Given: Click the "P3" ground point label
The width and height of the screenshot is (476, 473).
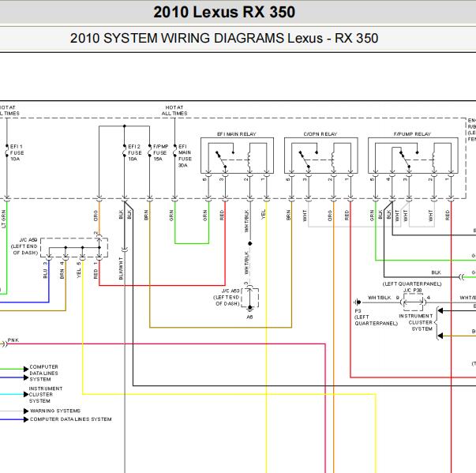Looking at the screenshot, I should (358, 311).
